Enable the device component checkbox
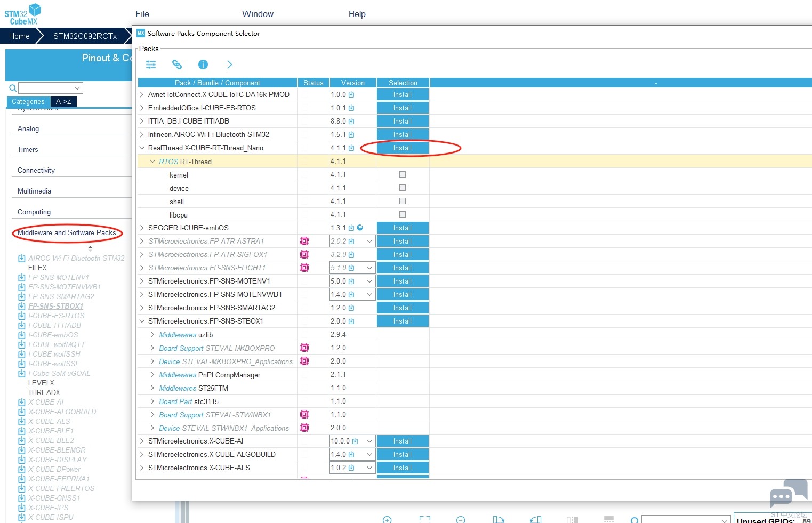Screen dimensions: 812x523 pos(403,188)
